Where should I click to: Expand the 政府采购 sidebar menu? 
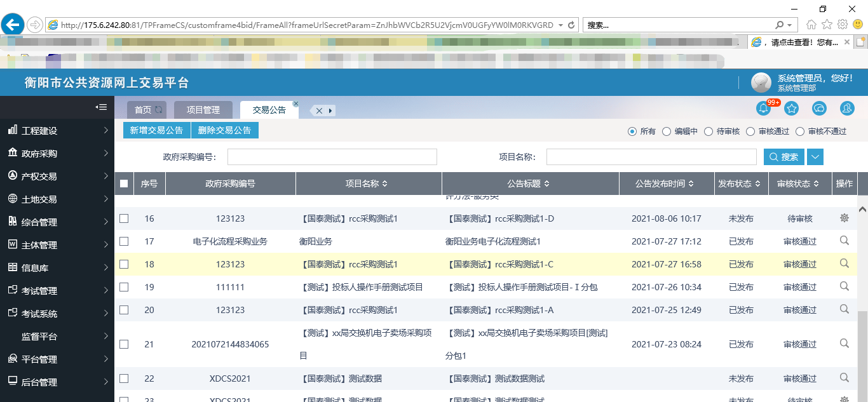pyautogui.click(x=57, y=154)
